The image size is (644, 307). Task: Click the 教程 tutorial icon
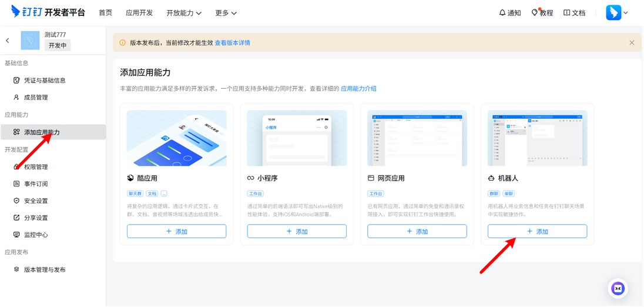(x=535, y=13)
